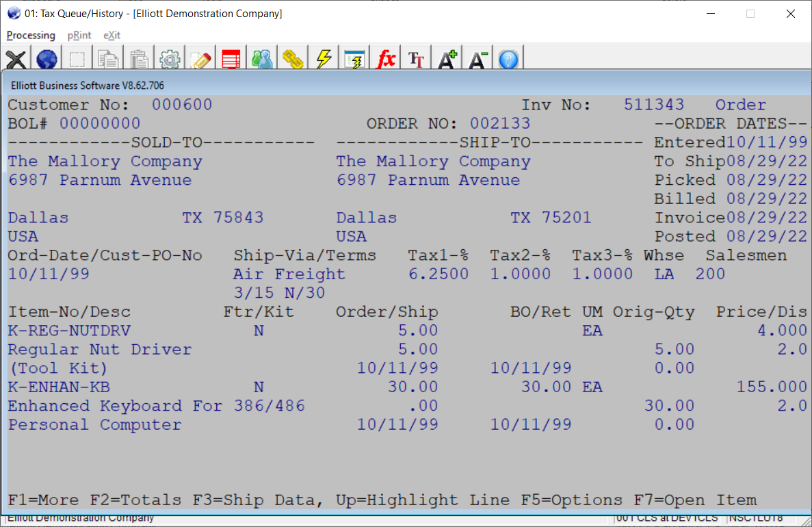Screen dimensions: 812x527
Task: Click salesman number 200
Action: [710, 274]
